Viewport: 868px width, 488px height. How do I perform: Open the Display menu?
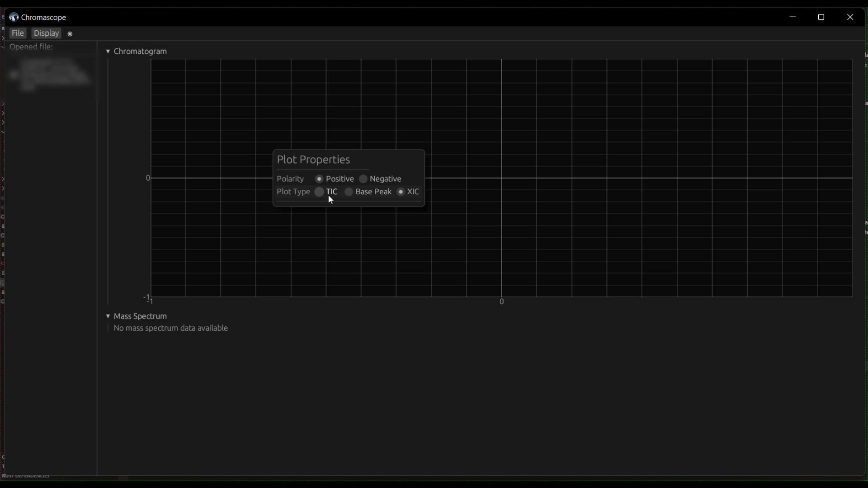tap(46, 33)
